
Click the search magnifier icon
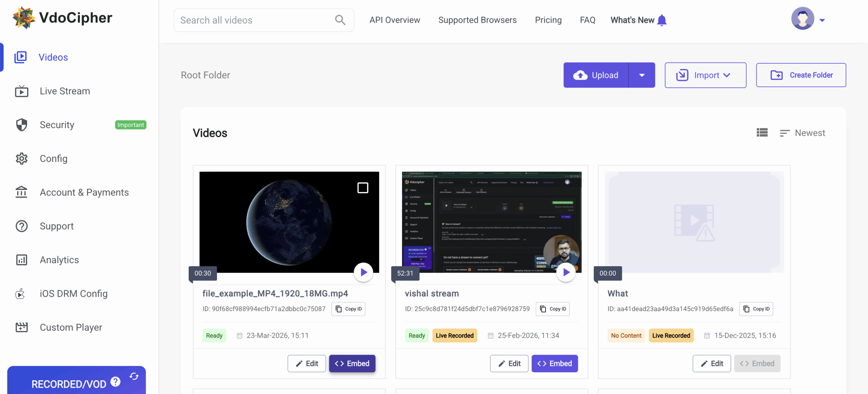point(340,20)
